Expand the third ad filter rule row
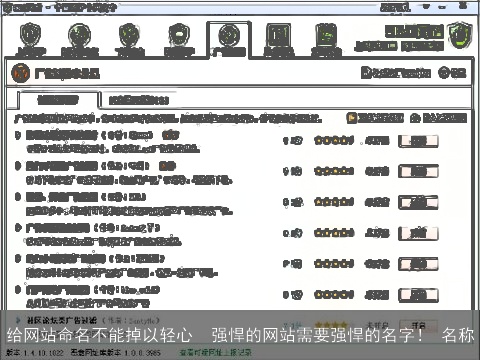 tap(18, 197)
